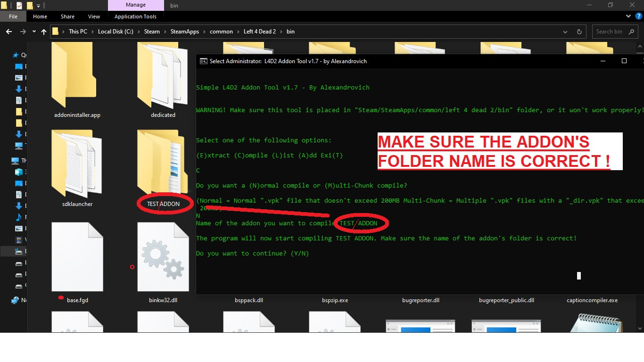The width and height of the screenshot is (644, 362).
Task: Select the binkw32.dll gear file
Action: coord(163,257)
